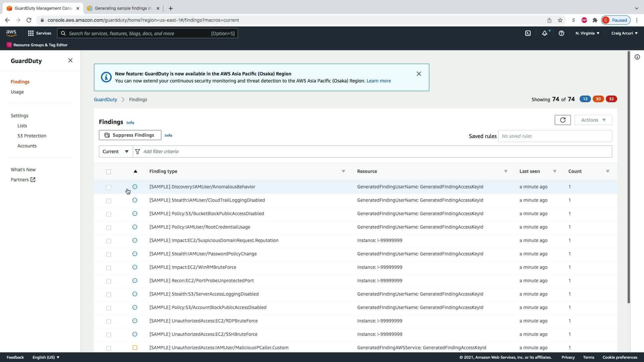Go to Usage in sidebar
This screenshot has height=362, width=644.
point(17,92)
